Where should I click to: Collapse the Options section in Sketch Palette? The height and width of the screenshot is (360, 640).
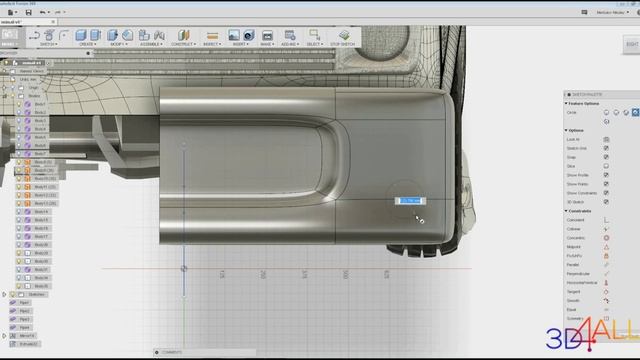[x=566, y=130]
